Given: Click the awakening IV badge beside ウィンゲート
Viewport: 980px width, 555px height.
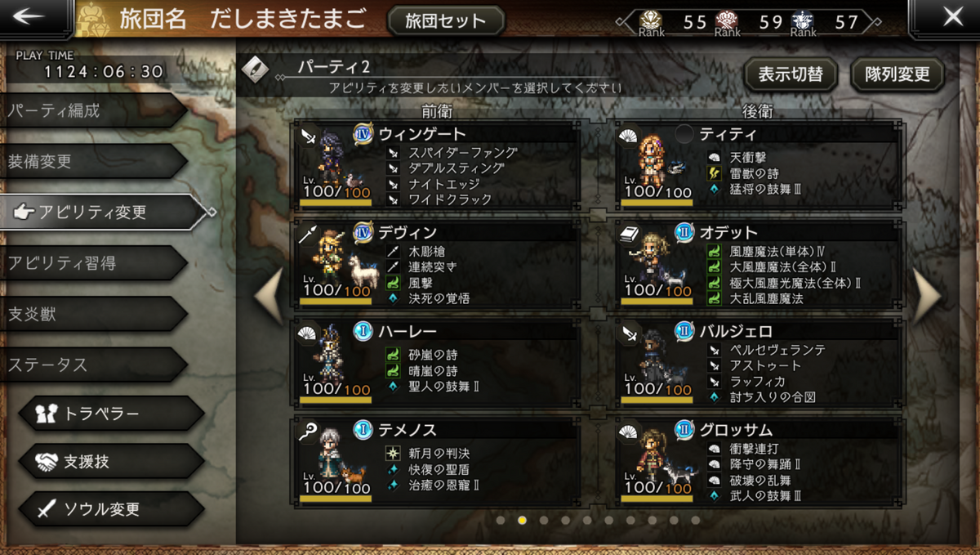Looking at the screenshot, I should 363,134.
